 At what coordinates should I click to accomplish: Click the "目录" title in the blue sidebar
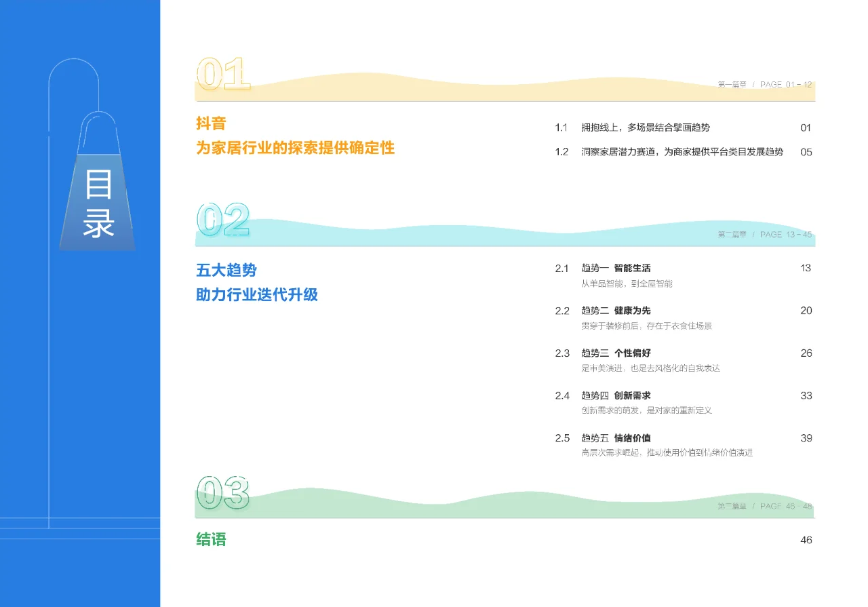99,203
